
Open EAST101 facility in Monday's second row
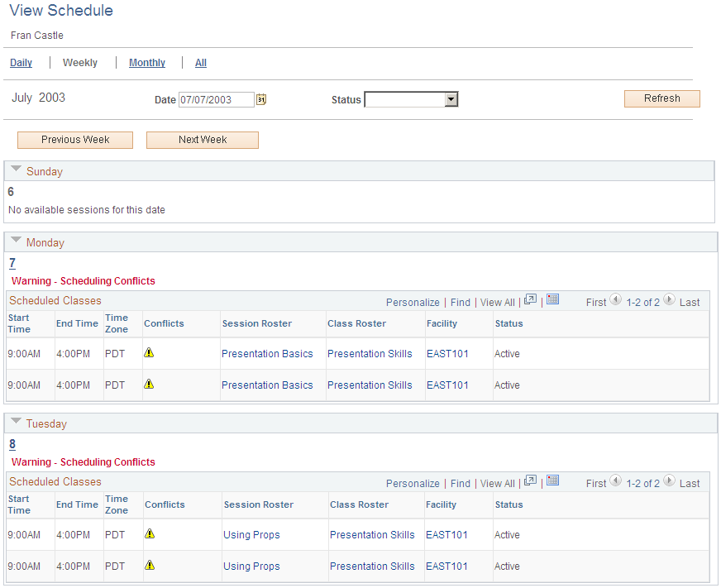click(x=447, y=385)
